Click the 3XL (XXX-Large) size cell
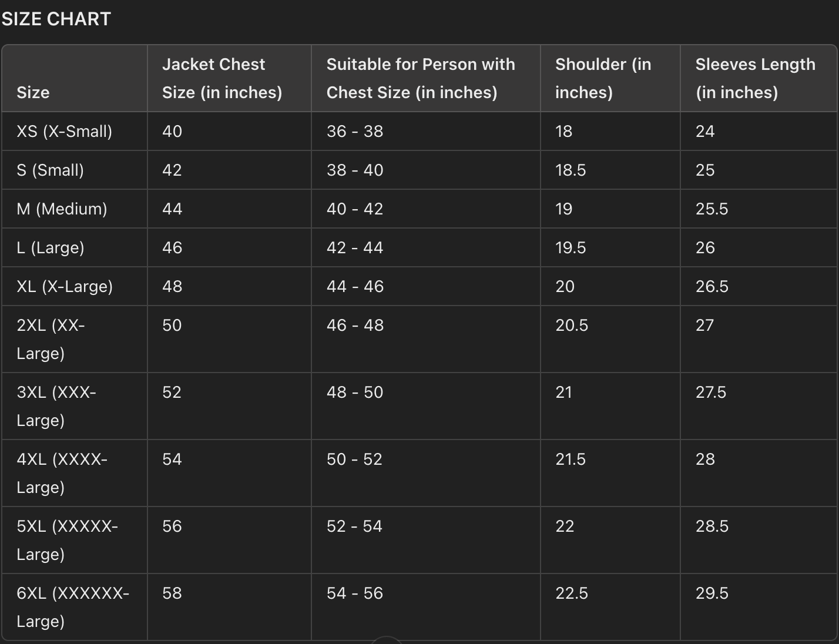 tap(56, 406)
